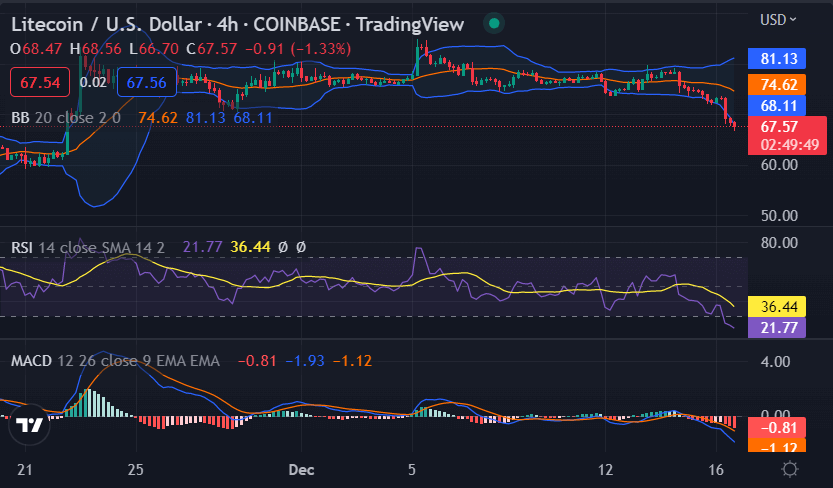
Task: Click the close price C67.57
Action: tap(211, 49)
